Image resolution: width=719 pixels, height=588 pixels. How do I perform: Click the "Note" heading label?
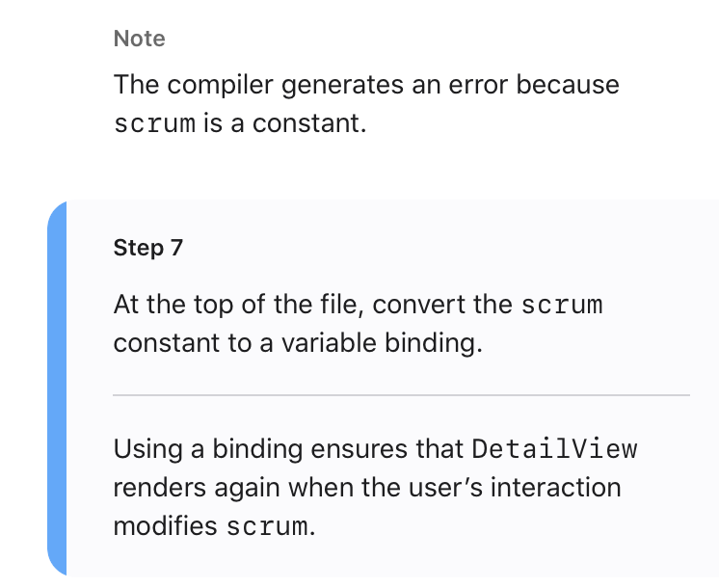139,39
